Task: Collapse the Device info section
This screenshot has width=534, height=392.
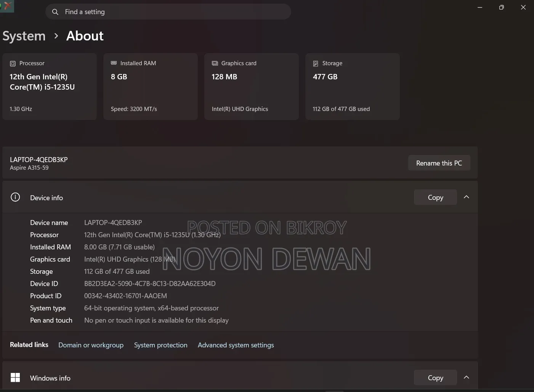Action: click(x=466, y=197)
